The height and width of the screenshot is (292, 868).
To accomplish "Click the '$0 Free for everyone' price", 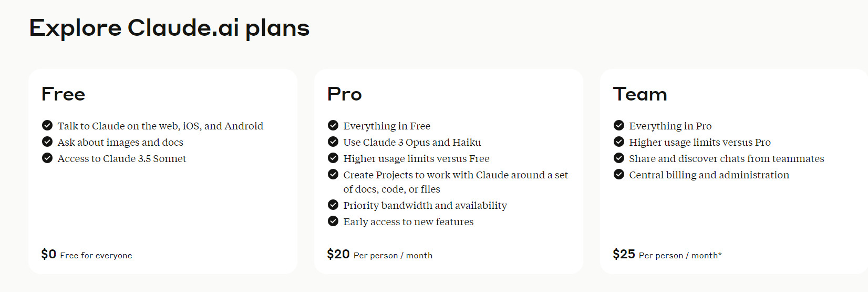I will point(87,255).
